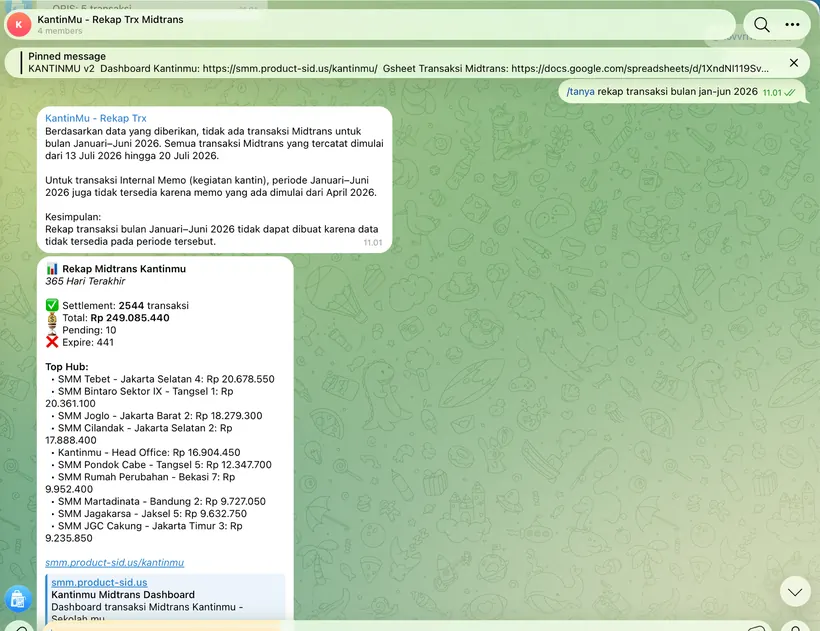Click SMM Bintaro Sektor IX entry
The width and height of the screenshot is (820, 631).
pos(139,397)
